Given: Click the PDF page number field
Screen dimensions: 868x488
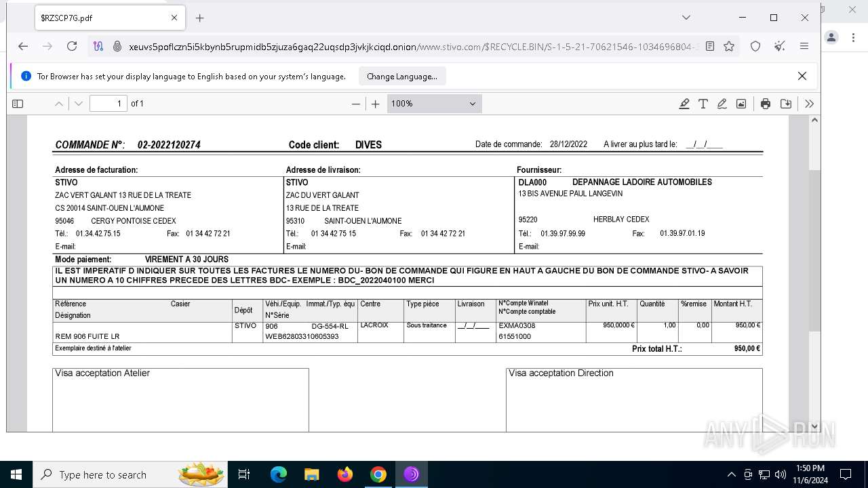Looking at the screenshot, I should 108,104.
